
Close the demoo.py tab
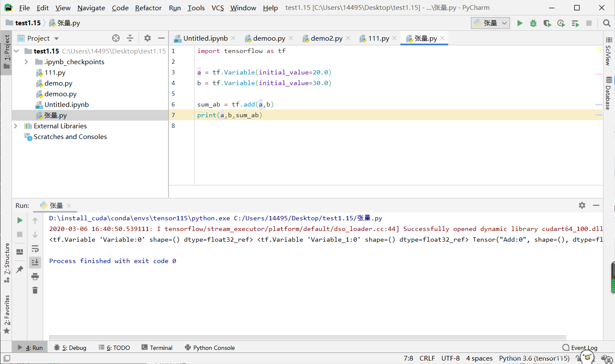click(291, 38)
